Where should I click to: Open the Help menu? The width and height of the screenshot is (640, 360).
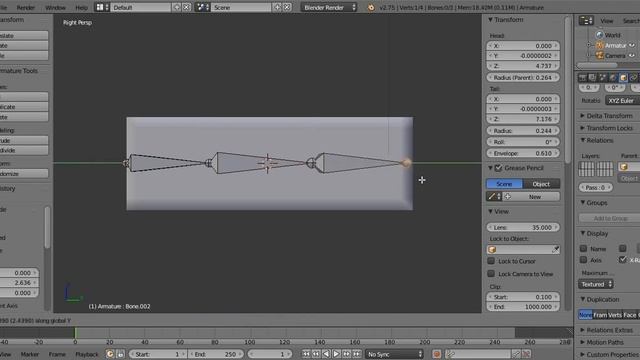point(81,7)
